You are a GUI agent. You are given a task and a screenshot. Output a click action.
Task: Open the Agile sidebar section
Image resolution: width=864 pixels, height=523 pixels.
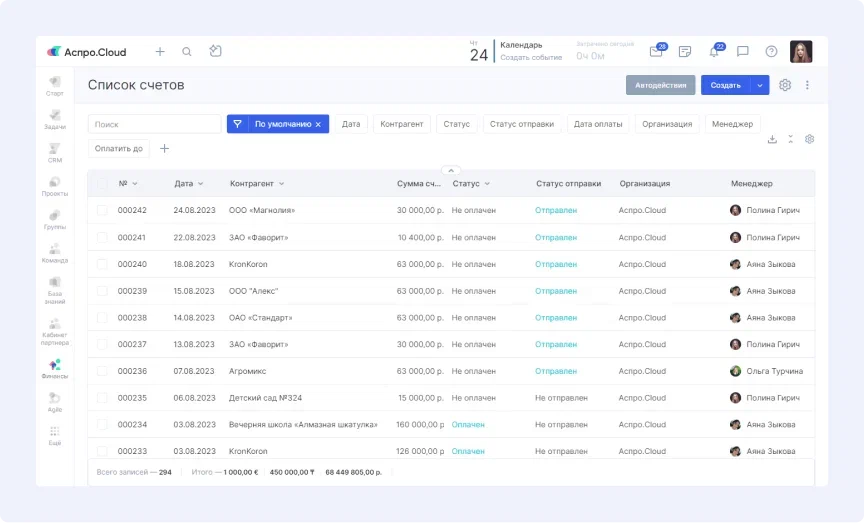click(x=55, y=402)
